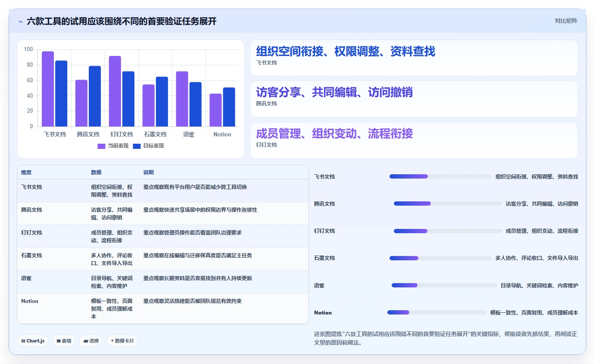The width and height of the screenshot is (595, 364).
Task: Select the Notion cell in the table
Action: (x=30, y=301)
